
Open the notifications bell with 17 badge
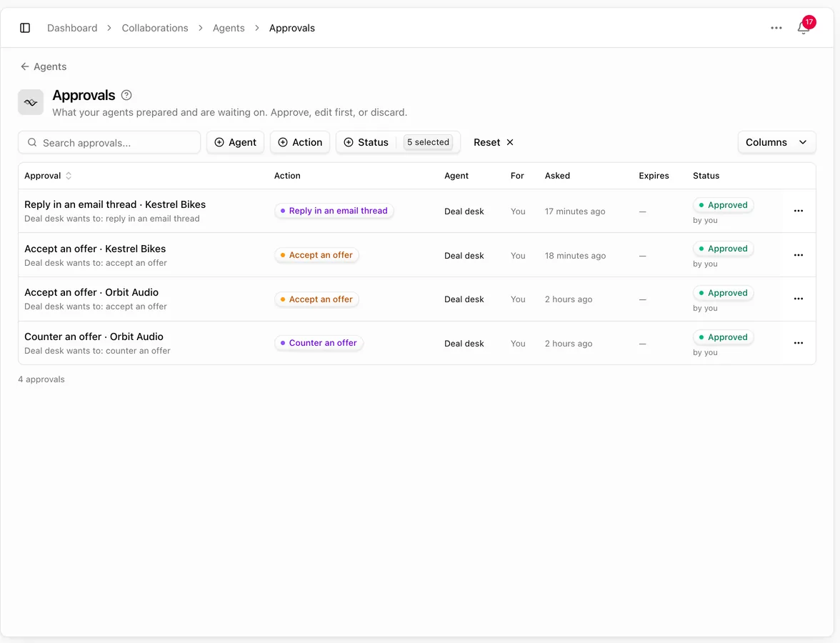(804, 27)
